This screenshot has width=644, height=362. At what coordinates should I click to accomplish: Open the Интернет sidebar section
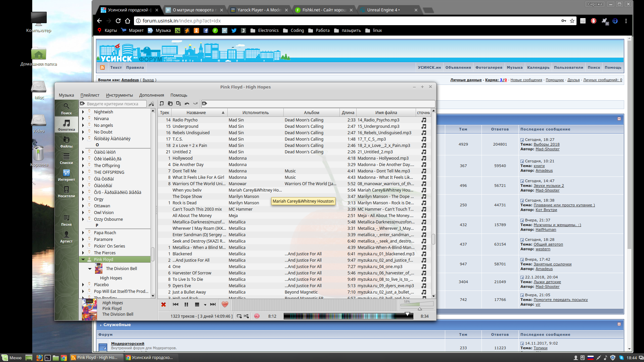click(66, 175)
